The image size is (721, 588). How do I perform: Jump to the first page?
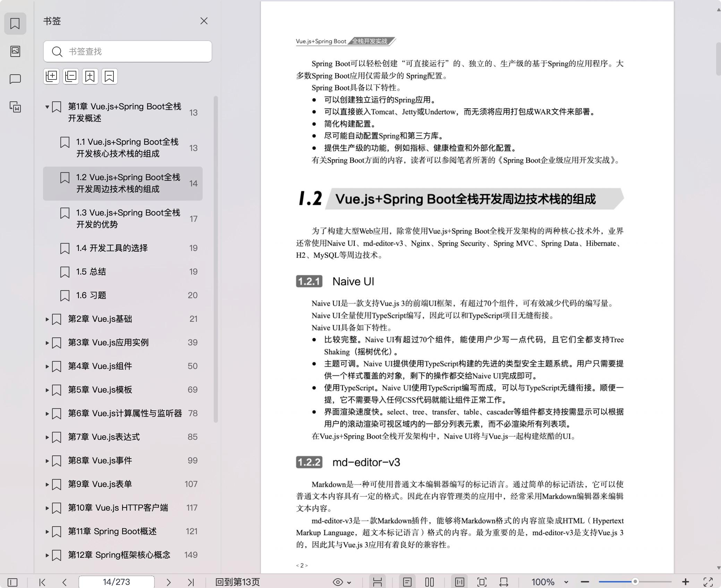[x=42, y=582]
